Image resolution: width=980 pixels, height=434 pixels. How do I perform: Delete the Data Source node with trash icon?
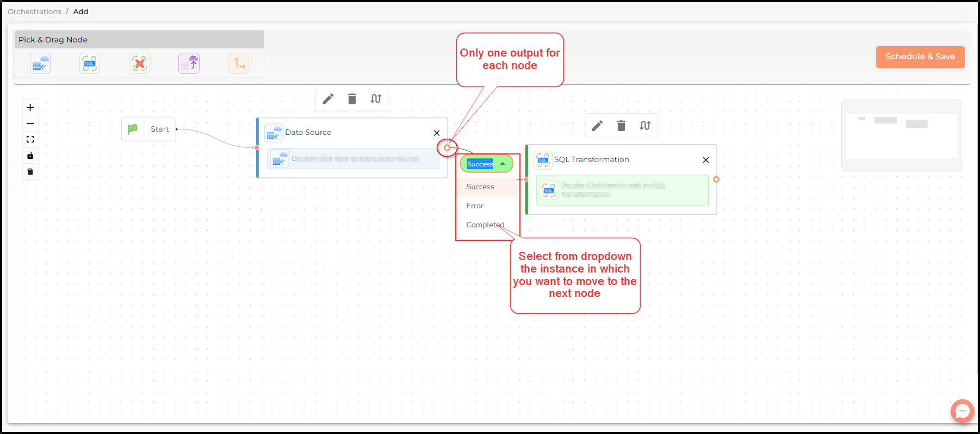click(352, 99)
